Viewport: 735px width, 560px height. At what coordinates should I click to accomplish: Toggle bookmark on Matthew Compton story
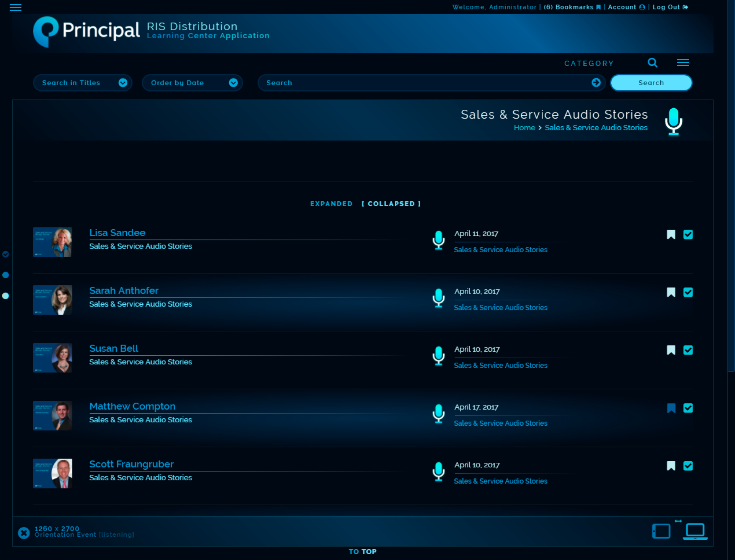[671, 408]
